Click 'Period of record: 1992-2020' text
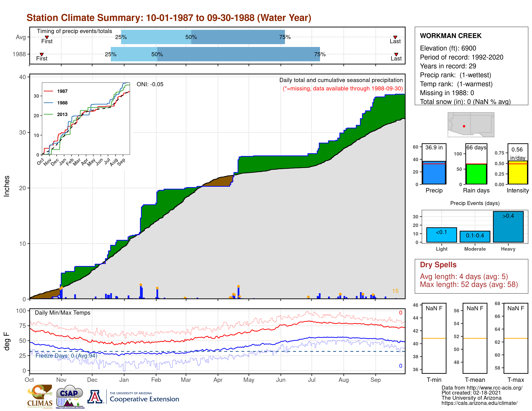532x411 pixels. tap(462, 57)
